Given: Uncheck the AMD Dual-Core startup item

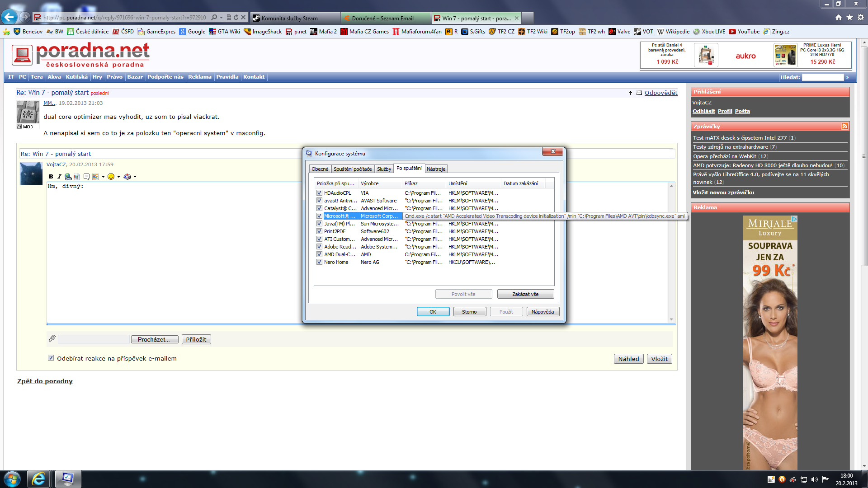Looking at the screenshot, I should pos(319,254).
